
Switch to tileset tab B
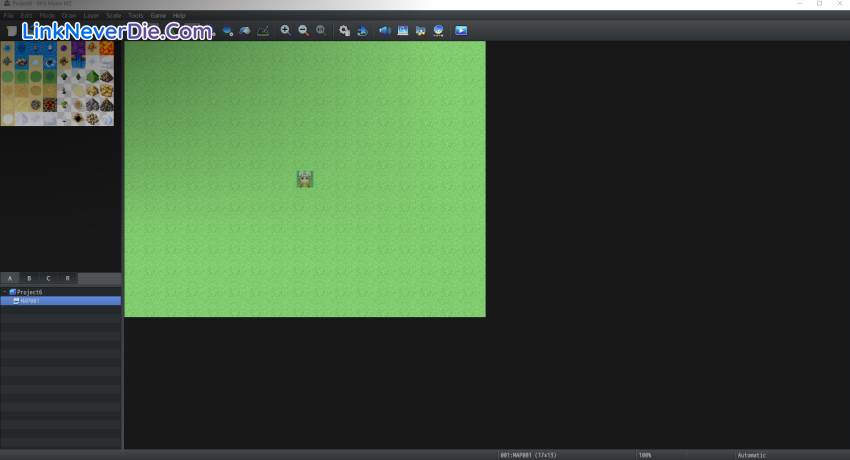point(29,278)
